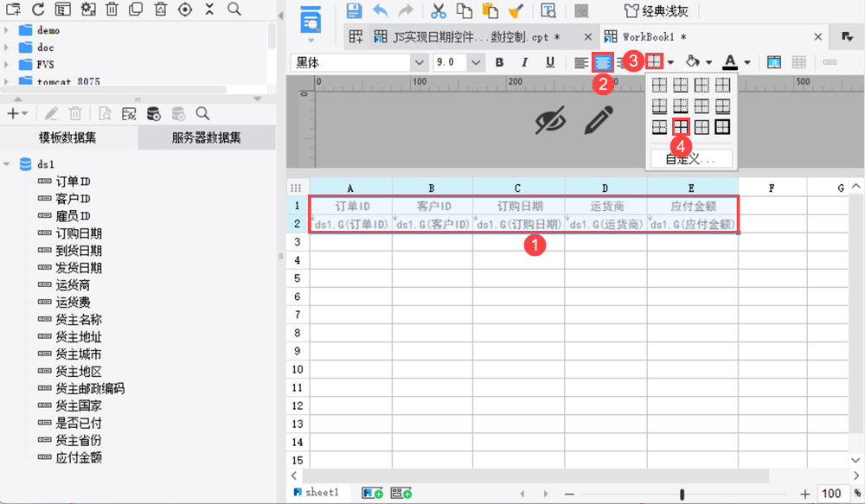Click the zoom out minus button

569,494
